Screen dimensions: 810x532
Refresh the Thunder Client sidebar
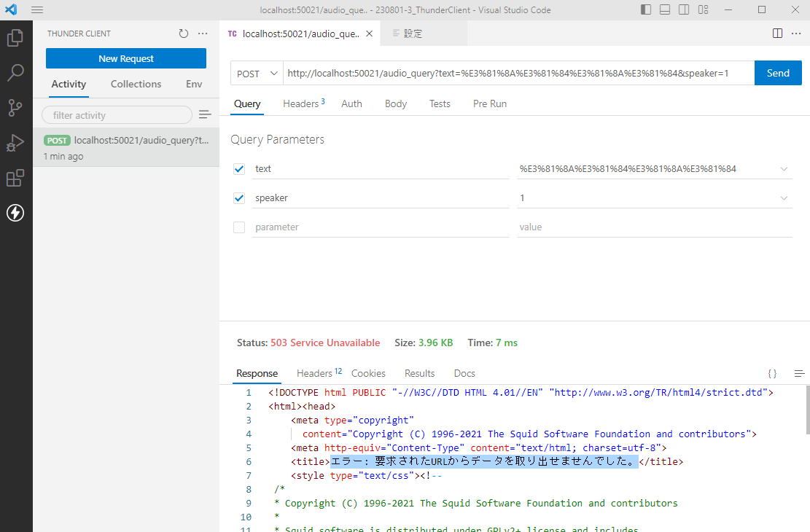click(184, 34)
